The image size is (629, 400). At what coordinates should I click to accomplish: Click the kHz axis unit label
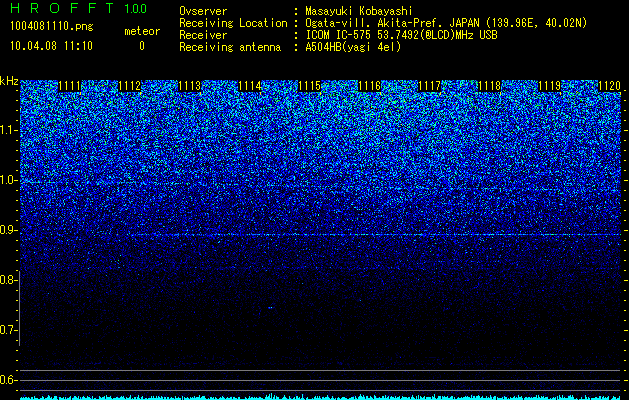click(x=9, y=81)
